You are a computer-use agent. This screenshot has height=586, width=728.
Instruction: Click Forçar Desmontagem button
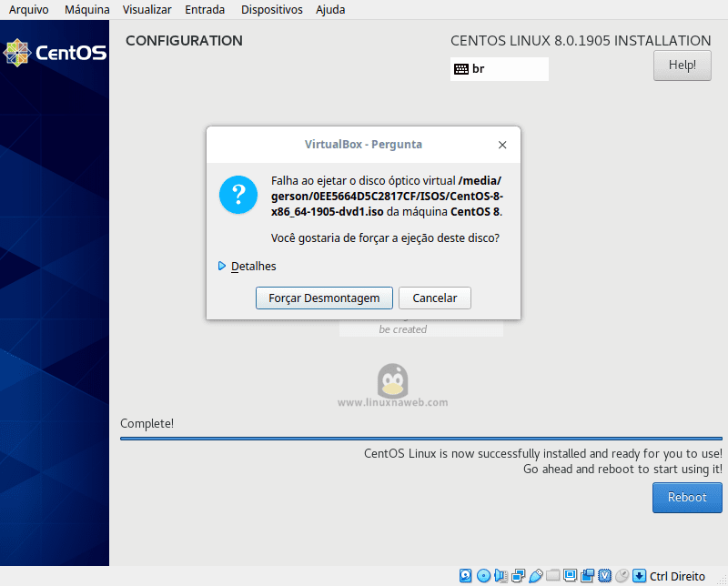click(x=324, y=298)
